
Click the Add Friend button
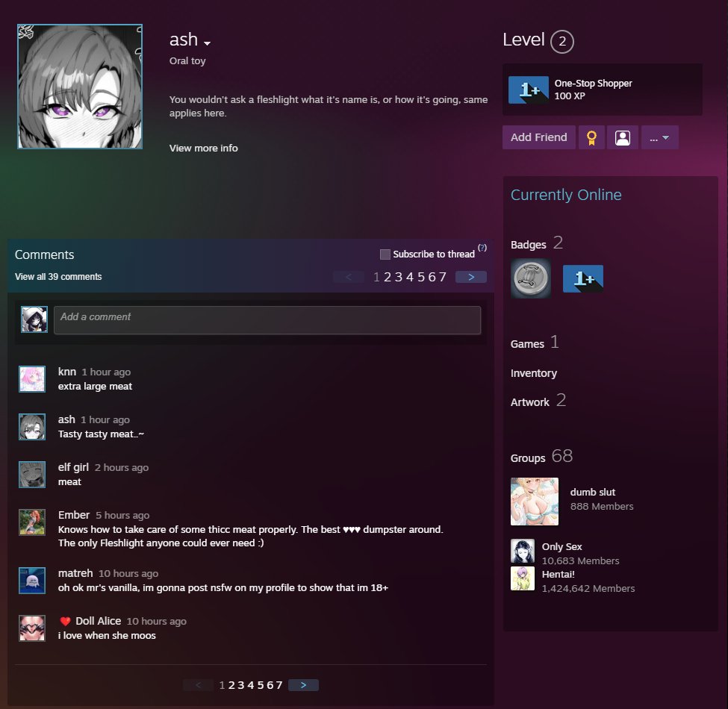(538, 137)
